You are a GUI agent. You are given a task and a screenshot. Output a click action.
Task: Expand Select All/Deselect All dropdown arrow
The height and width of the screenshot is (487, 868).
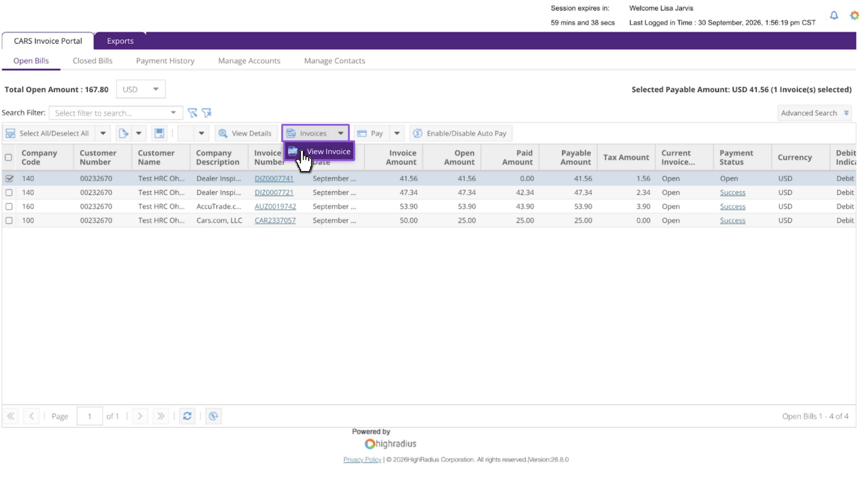[x=103, y=133]
